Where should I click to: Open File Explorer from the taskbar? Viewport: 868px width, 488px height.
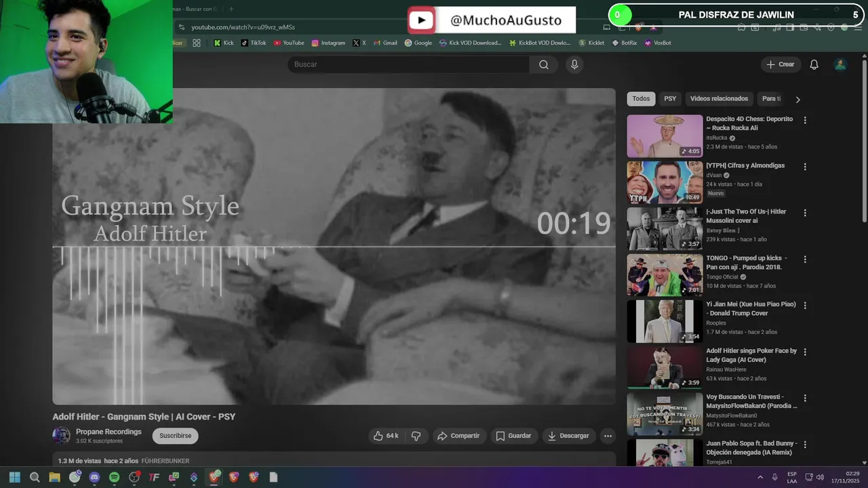click(54, 477)
